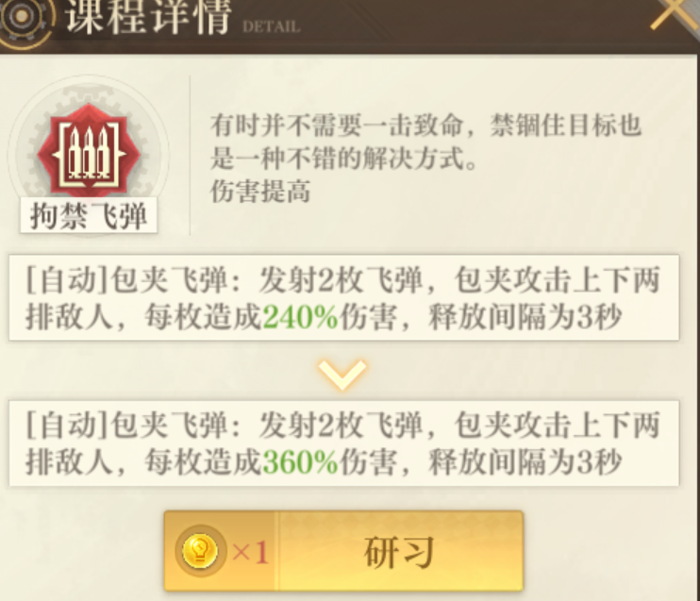This screenshot has width=700, height=601.
Task: Click the 伤害提高 effect text
Action: 259,192
